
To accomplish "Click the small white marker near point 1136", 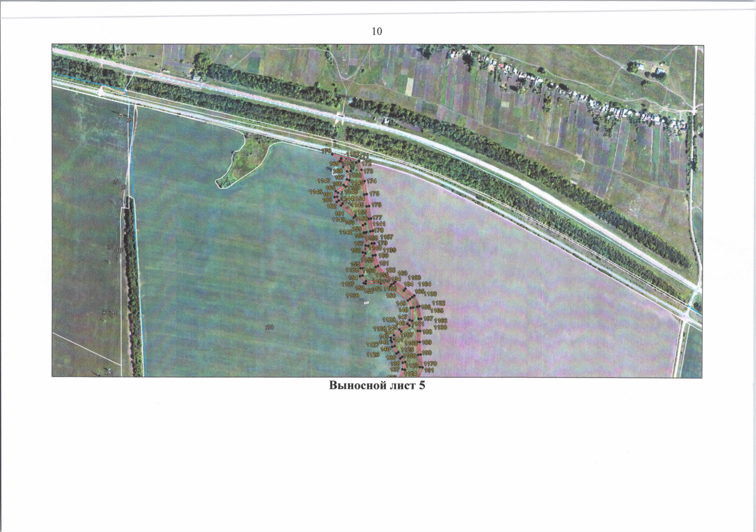I will (366, 303).
